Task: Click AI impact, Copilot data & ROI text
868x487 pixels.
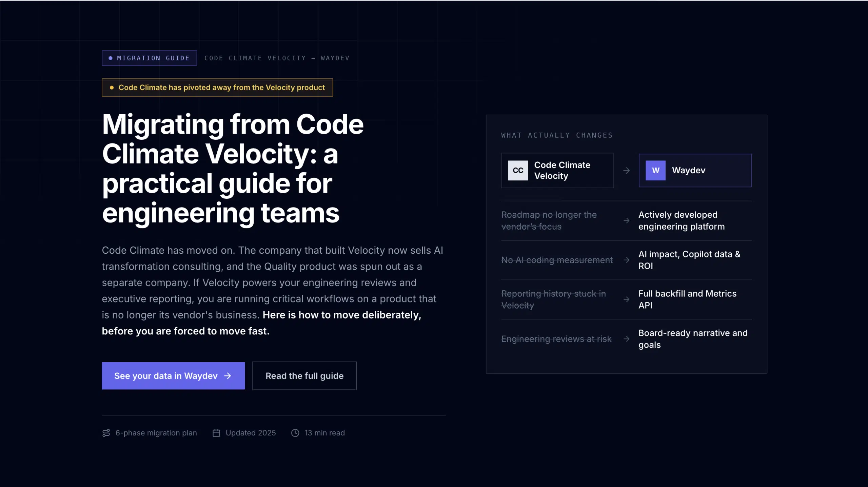Action: (x=689, y=260)
